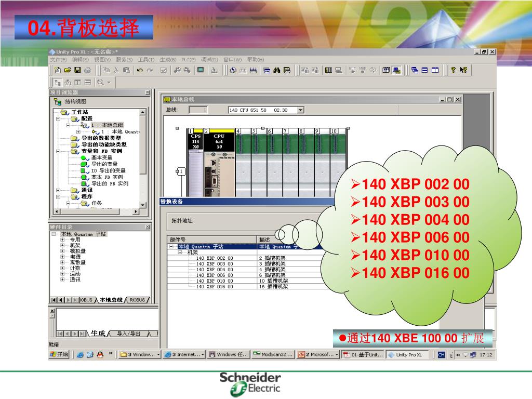
Task: Click the Zoom magnifier toolbar icon
Action: click(100, 82)
